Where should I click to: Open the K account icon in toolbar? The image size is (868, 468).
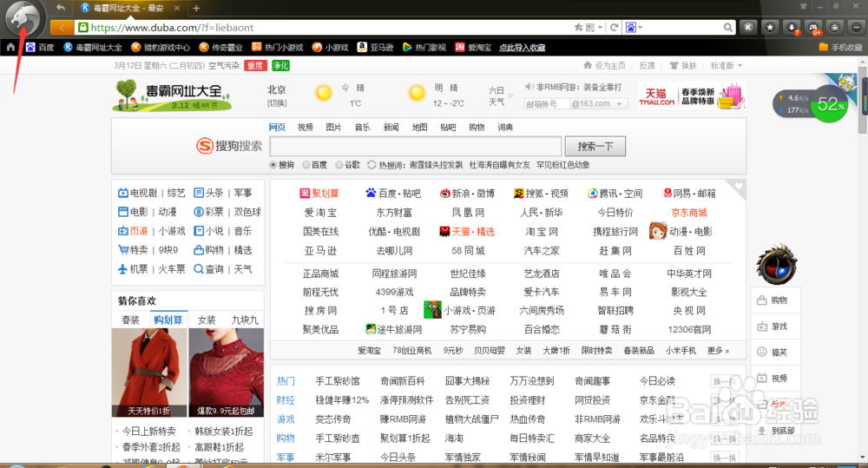pos(748,27)
